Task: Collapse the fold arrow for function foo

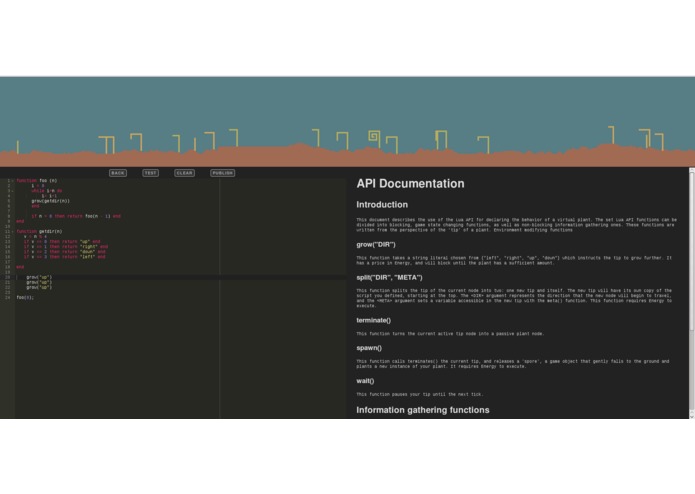Action: (12, 181)
